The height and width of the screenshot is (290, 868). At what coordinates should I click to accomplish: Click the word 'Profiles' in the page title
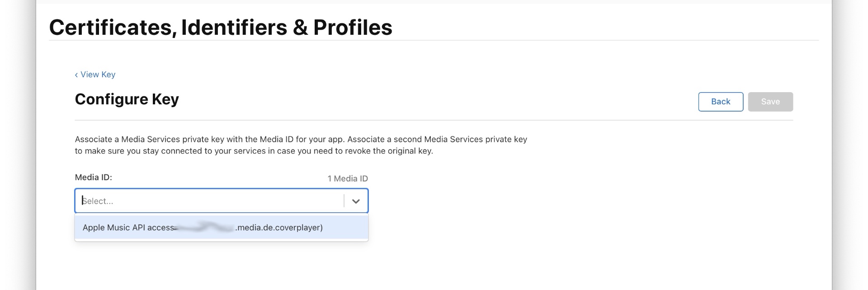(x=353, y=28)
